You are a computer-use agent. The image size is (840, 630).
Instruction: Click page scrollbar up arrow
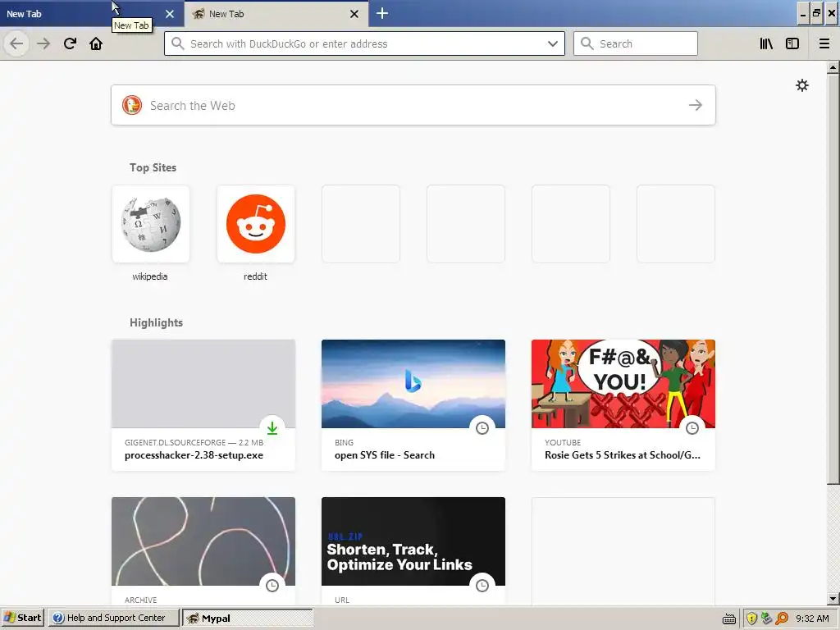click(x=833, y=67)
